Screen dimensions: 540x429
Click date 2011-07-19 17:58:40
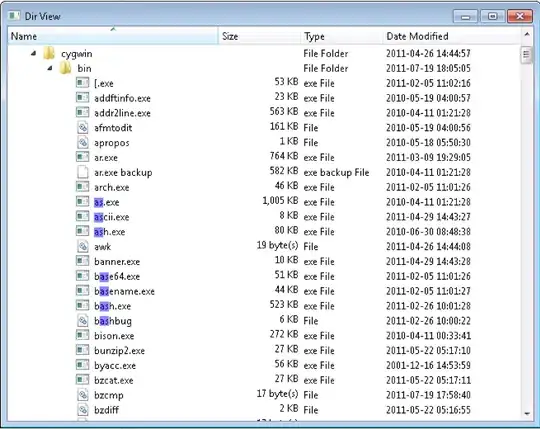428,395
